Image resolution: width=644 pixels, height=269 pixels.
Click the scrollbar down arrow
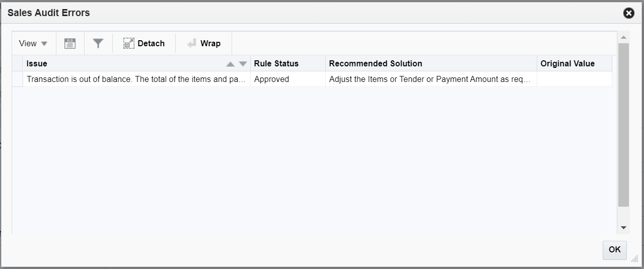(x=623, y=228)
